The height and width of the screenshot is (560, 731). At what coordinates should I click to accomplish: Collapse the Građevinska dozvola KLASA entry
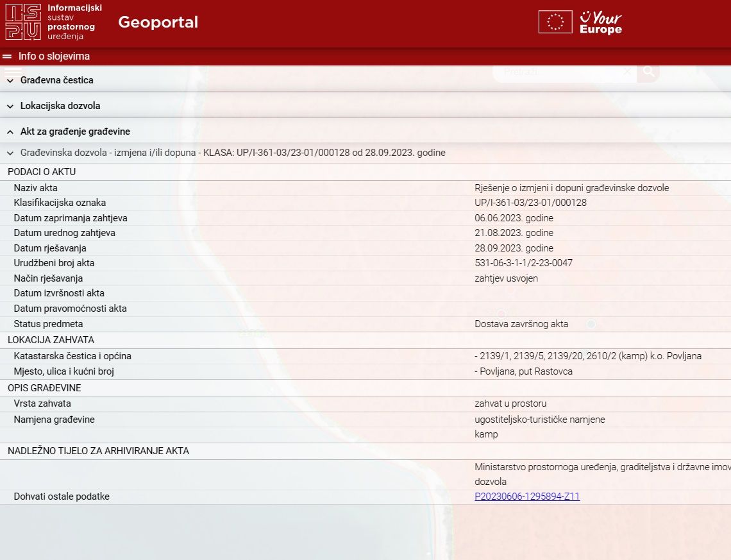[x=232, y=153]
